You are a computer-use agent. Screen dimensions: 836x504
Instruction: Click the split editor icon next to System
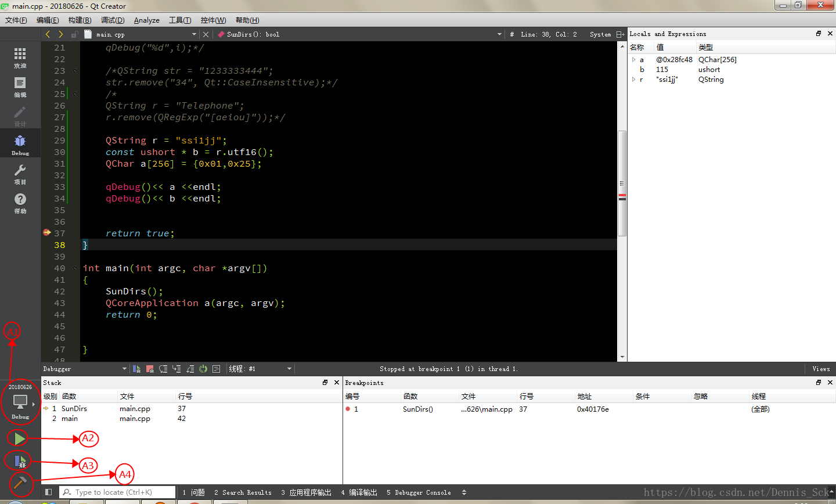620,34
